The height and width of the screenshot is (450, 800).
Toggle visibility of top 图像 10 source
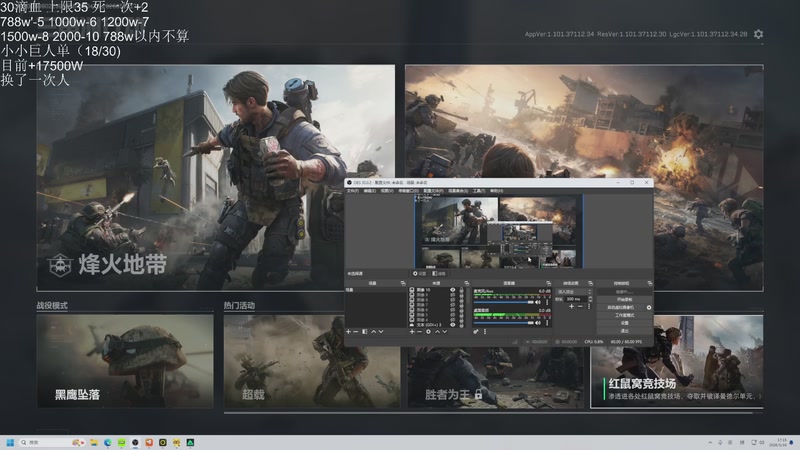click(453, 290)
